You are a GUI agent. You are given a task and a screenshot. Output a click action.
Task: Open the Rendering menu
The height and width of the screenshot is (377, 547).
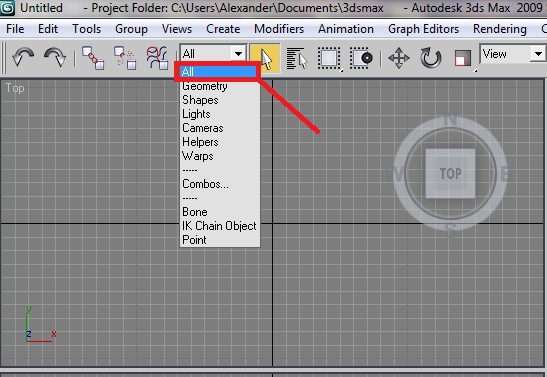[500, 29]
